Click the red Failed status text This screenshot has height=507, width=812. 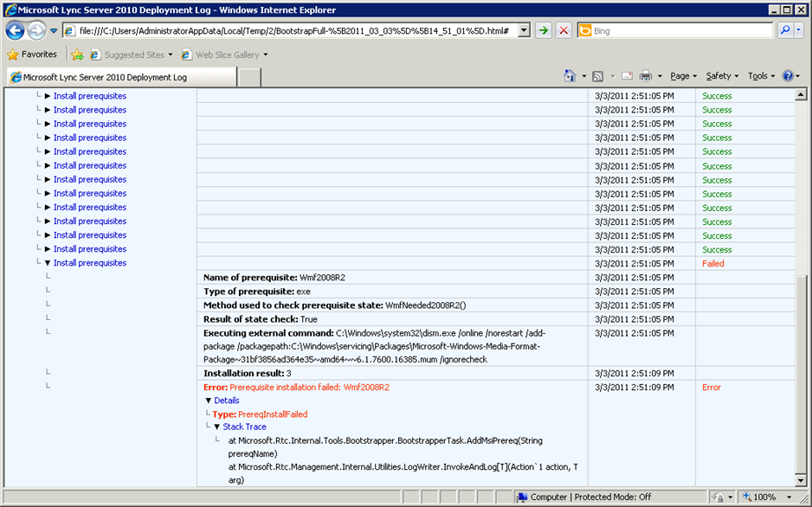point(713,263)
